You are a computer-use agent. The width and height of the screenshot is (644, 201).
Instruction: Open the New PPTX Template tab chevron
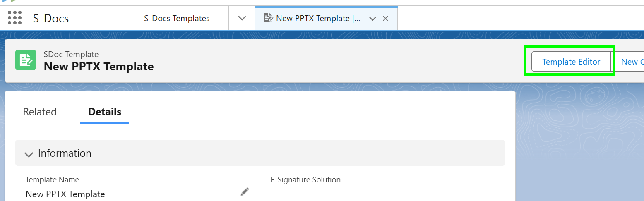[372, 19]
